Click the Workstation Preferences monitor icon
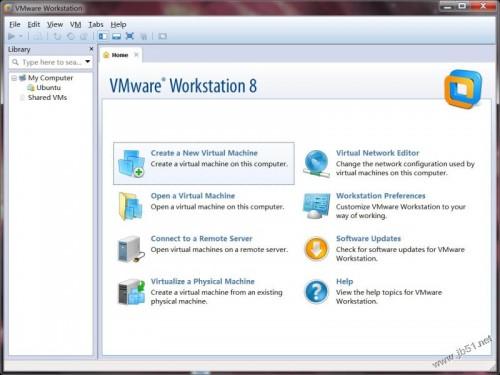This screenshot has width=500, height=375. [316, 206]
